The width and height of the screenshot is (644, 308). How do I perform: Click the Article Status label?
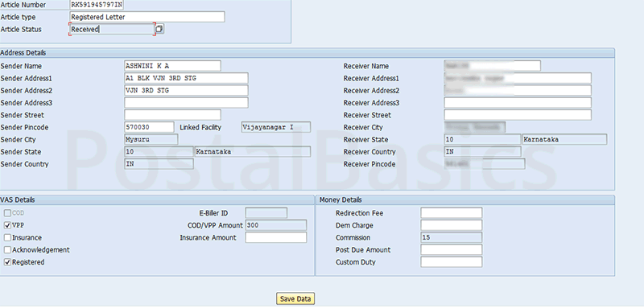pyautogui.click(x=21, y=29)
